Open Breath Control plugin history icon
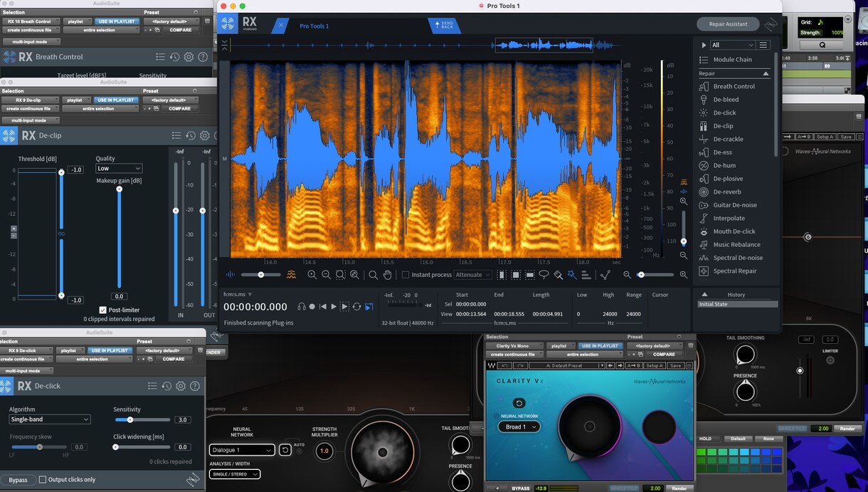Viewport: 868px width, 492px height. 174,57
